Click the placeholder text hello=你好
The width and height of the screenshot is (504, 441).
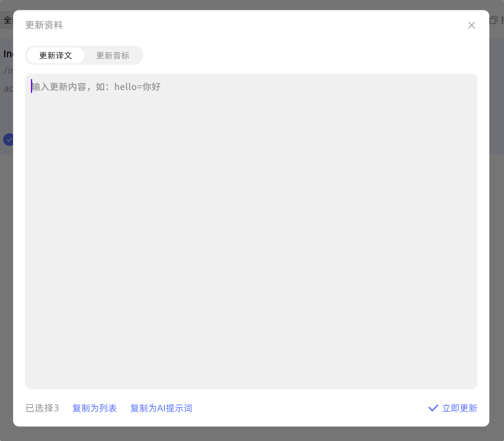point(137,87)
